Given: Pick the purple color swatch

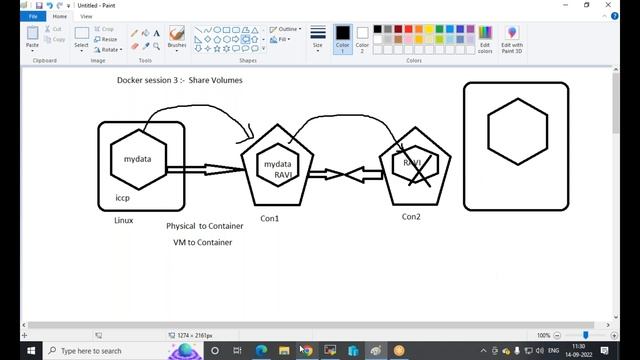Looking at the screenshot, I should [471, 29].
